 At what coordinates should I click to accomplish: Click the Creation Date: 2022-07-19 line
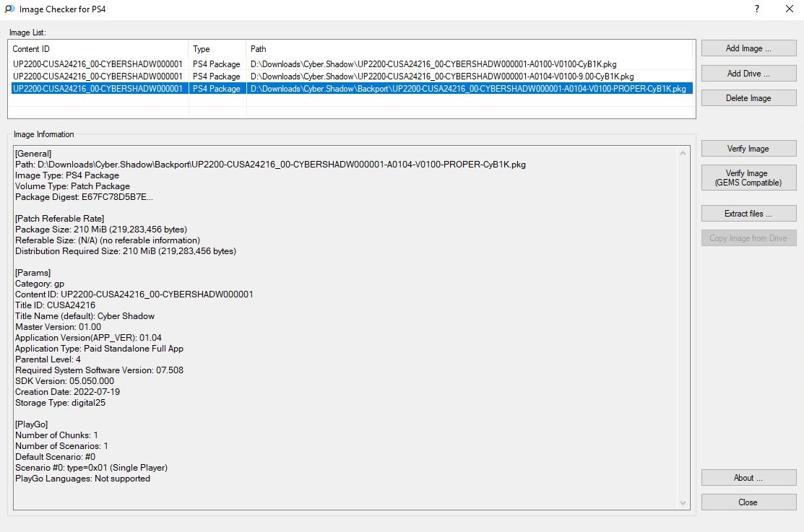[67, 391]
